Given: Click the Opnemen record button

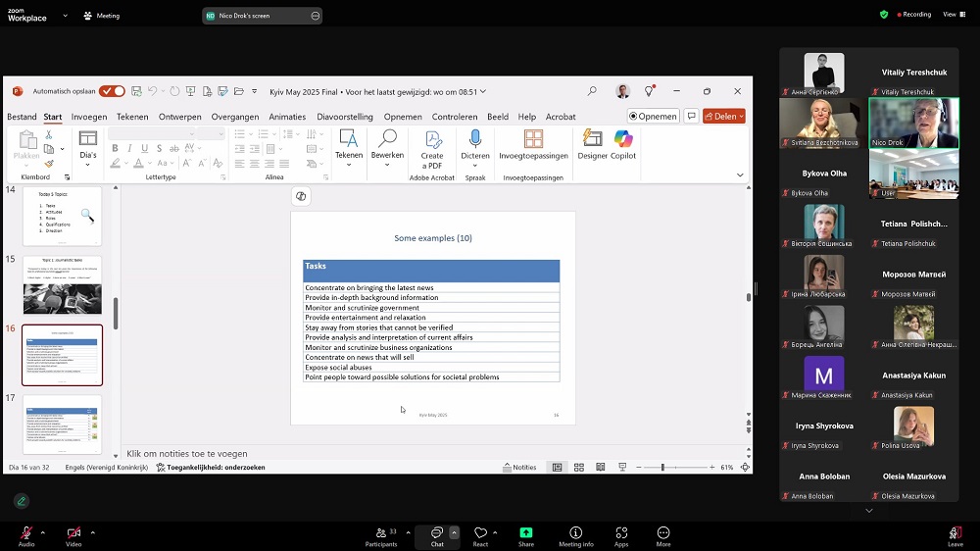Looking at the screenshot, I should pyautogui.click(x=653, y=117).
